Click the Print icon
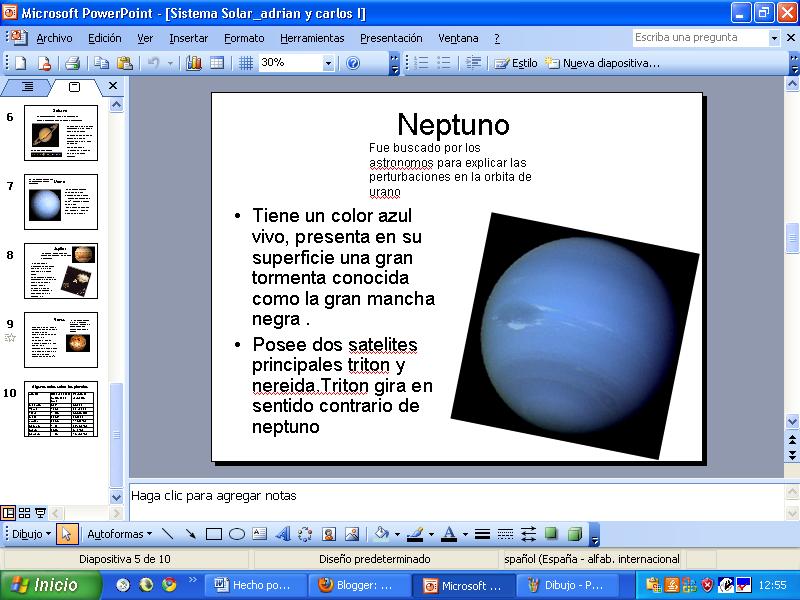Image resolution: width=800 pixels, height=600 pixels. [72, 63]
